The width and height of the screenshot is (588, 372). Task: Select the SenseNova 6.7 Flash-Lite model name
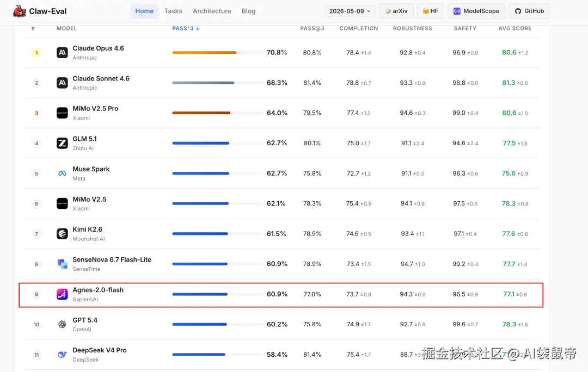point(112,259)
